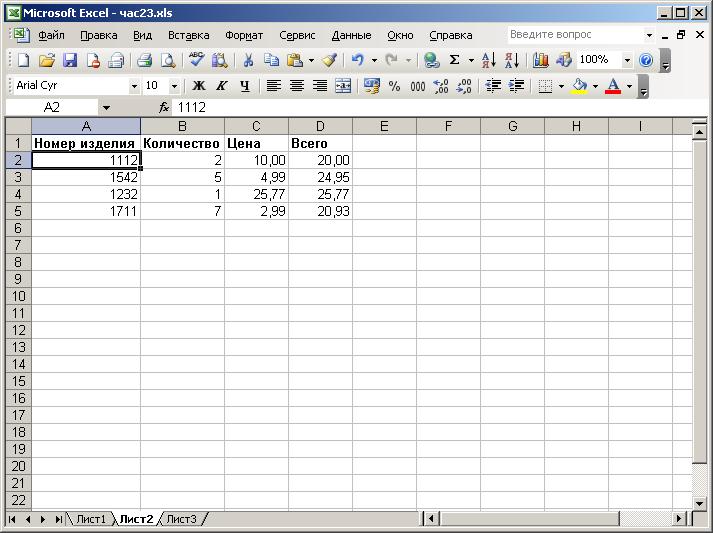This screenshot has width=713, height=533.
Task: Apply percent style format
Action: (395, 85)
